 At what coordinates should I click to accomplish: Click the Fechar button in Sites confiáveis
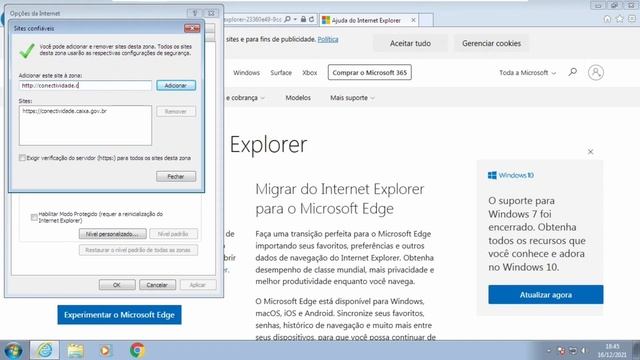coord(176,176)
